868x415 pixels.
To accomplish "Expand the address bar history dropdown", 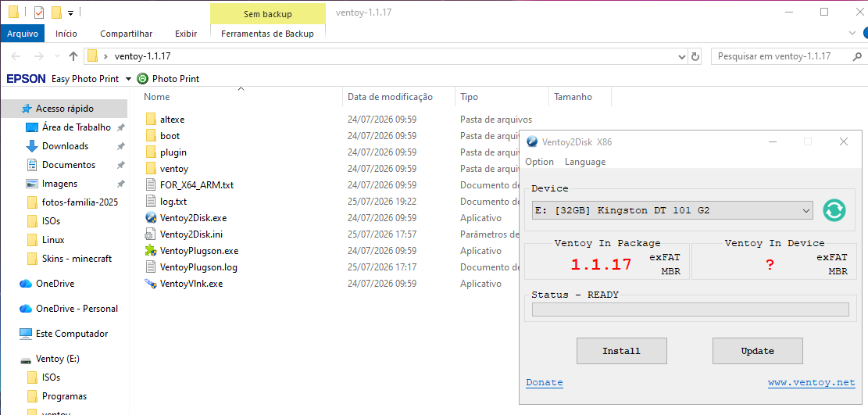I will [681, 56].
